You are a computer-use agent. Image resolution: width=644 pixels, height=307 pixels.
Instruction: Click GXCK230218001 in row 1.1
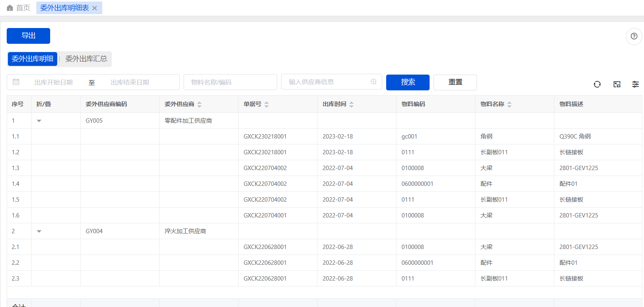coord(265,137)
